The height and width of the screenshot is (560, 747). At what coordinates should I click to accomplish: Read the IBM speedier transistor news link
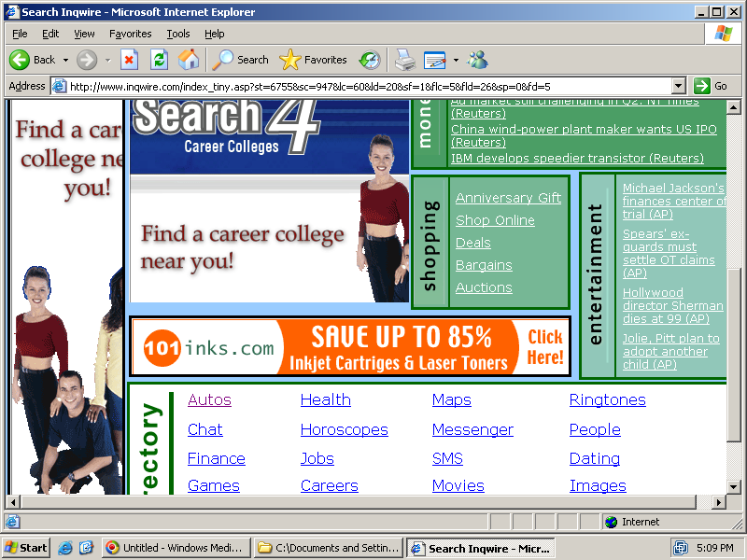pos(577,158)
